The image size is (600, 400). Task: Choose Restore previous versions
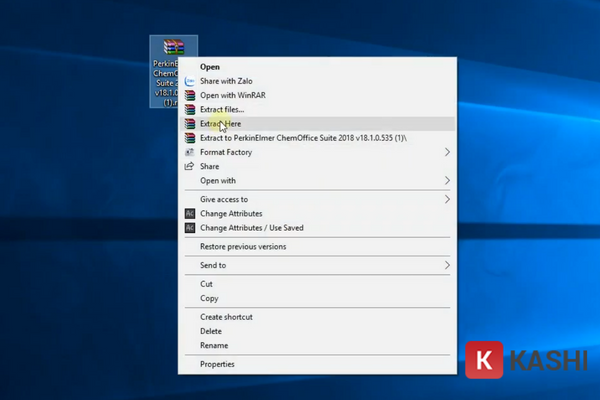point(243,246)
